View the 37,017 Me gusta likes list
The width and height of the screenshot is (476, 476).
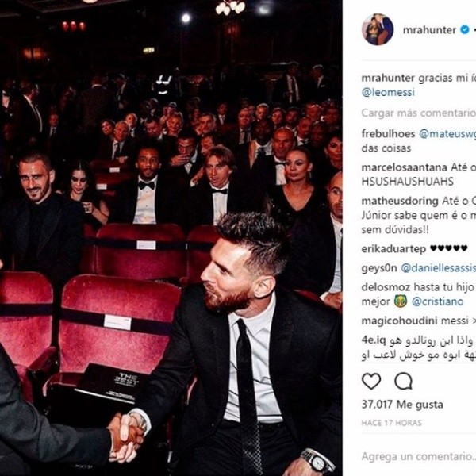[402, 405]
